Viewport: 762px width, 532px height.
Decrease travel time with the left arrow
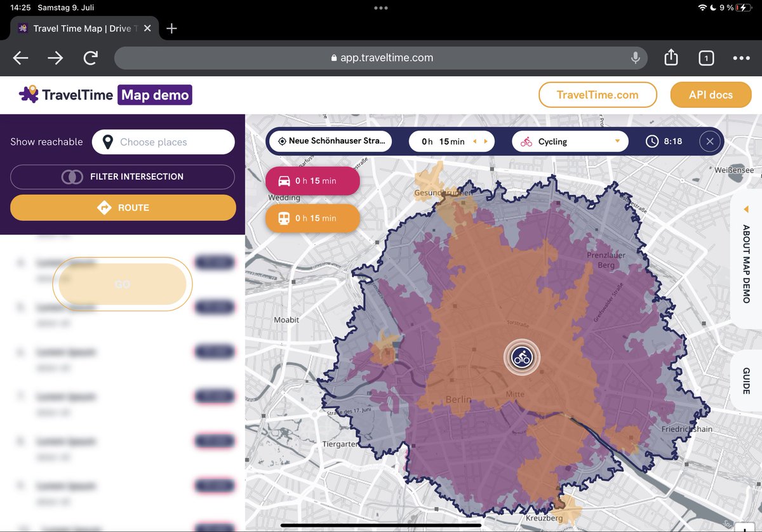pyautogui.click(x=475, y=142)
